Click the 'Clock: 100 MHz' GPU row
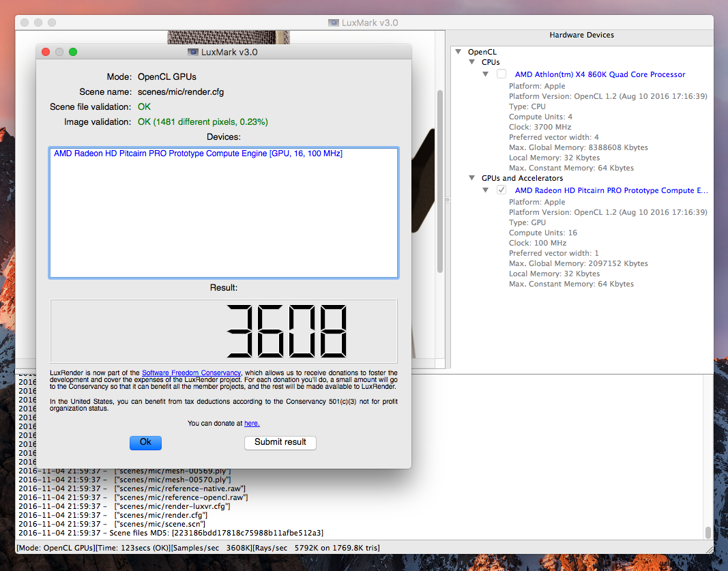This screenshot has width=728, height=571. tap(538, 244)
